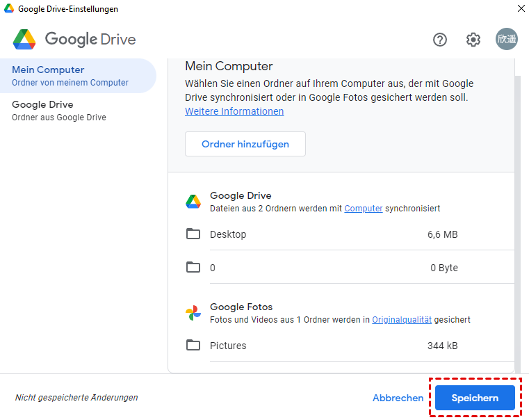Click Speichern to save changes
The width and height of the screenshot is (529, 420).
[475, 398]
